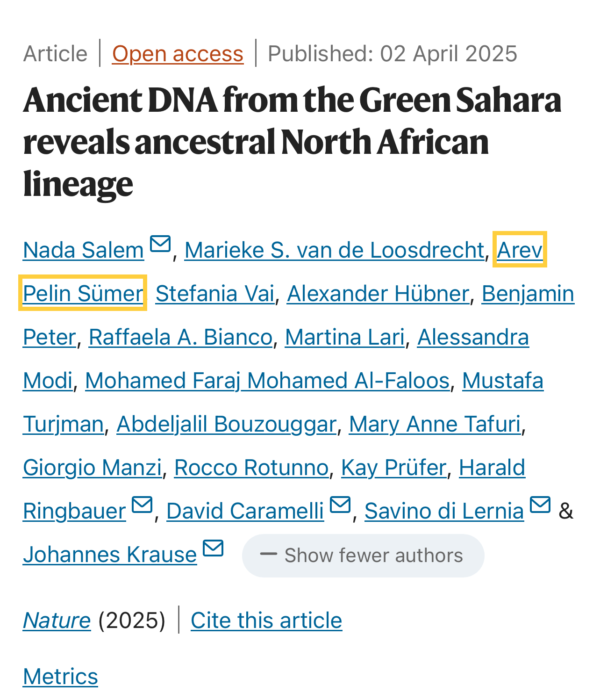Click the envelope icon next to Savino di Lernia
The image size is (600, 700).
coord(540,505)
